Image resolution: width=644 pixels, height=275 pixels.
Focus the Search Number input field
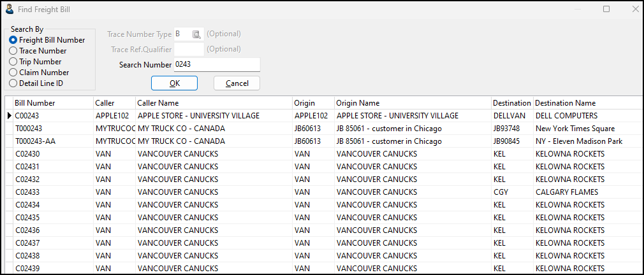[216, 65]
